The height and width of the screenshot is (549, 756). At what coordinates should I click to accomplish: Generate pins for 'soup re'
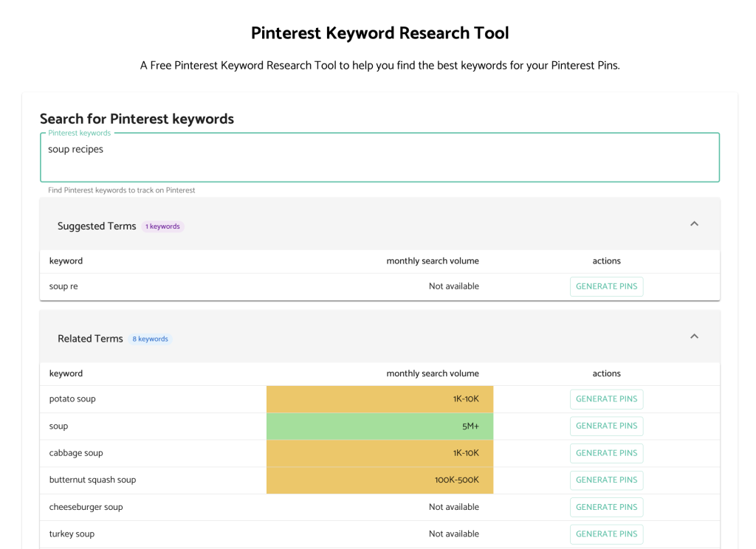coord(606,286)
